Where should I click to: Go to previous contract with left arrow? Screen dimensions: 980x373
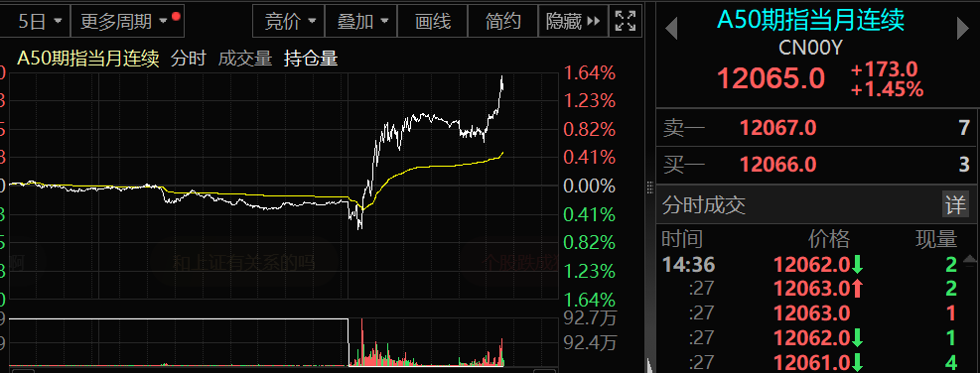coord(671,29)
